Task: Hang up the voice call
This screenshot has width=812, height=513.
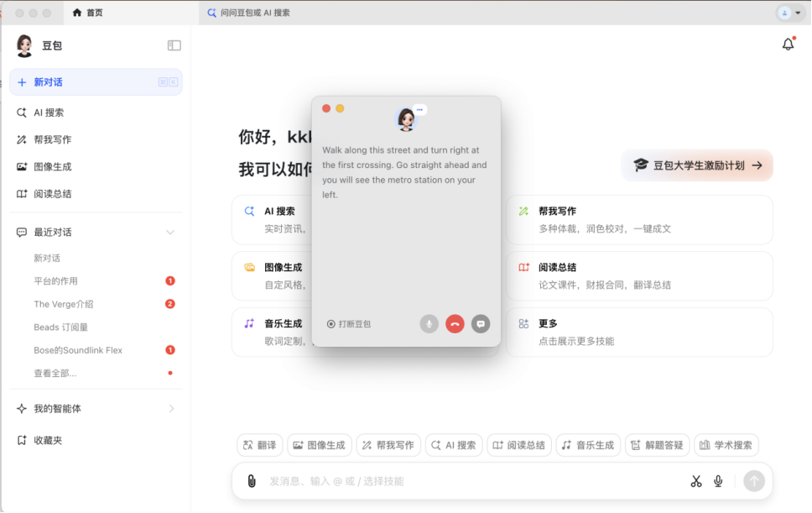Action: [x=455, y=324]
